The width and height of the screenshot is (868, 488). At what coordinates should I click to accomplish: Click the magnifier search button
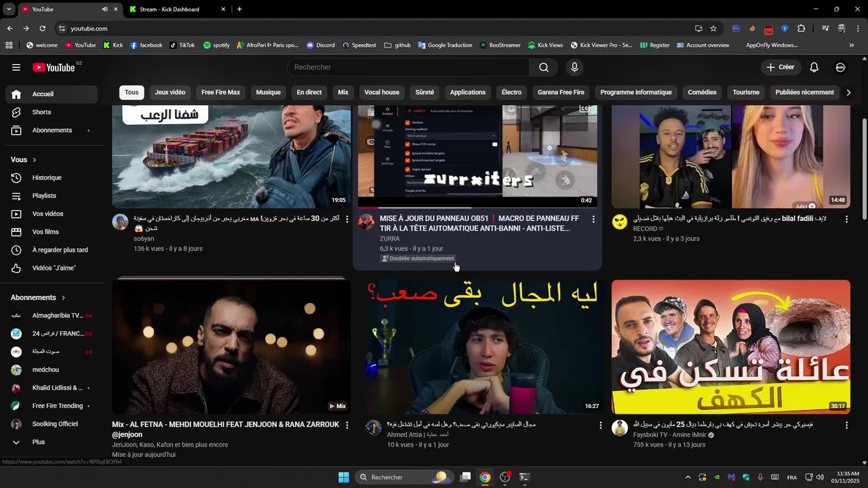pyautogui.click(x=544, y=67)
